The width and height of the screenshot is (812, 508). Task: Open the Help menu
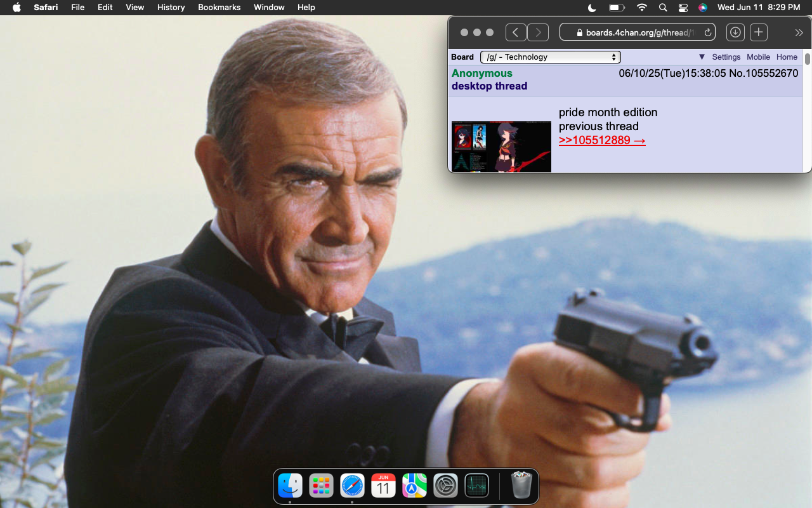pos(306,7)
